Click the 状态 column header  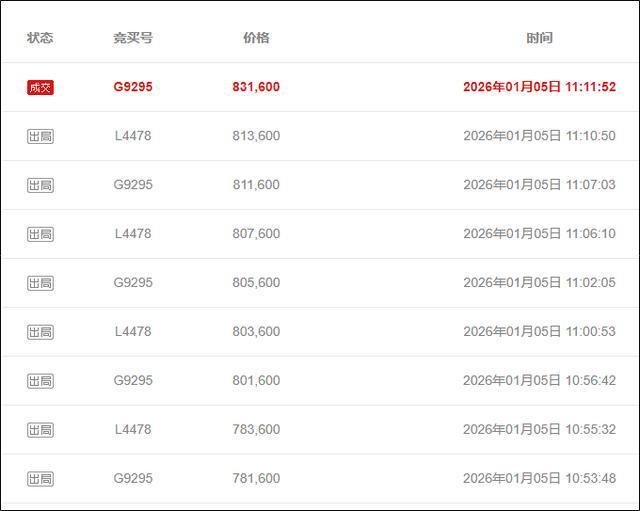coord(40,38)
